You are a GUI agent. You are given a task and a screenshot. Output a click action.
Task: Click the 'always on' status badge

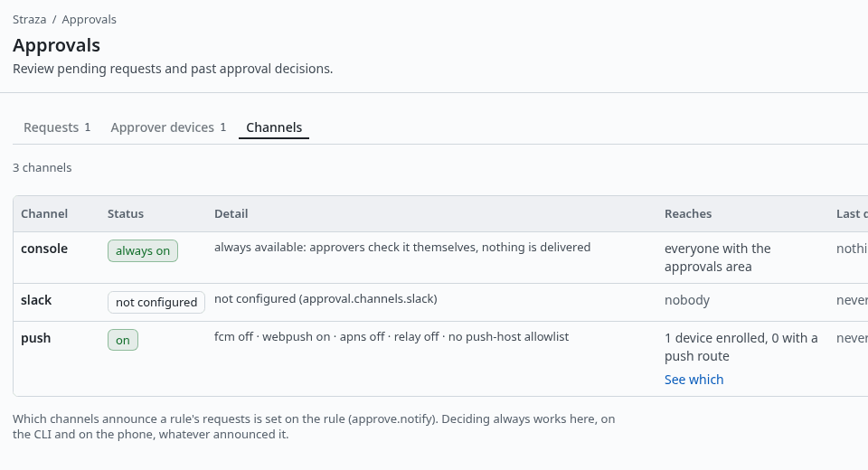pyautogui.click(x=143, y=250)
